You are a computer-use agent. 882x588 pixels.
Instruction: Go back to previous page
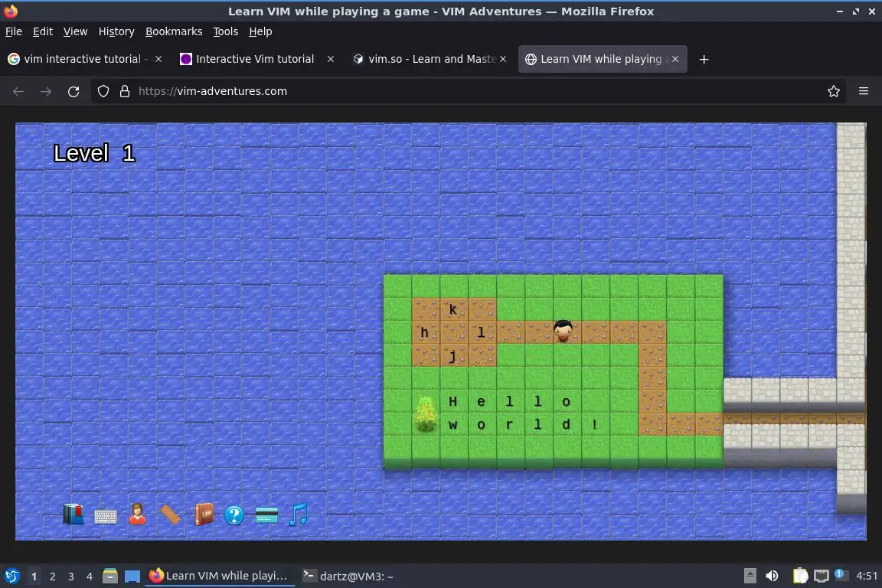coord(18,91)
